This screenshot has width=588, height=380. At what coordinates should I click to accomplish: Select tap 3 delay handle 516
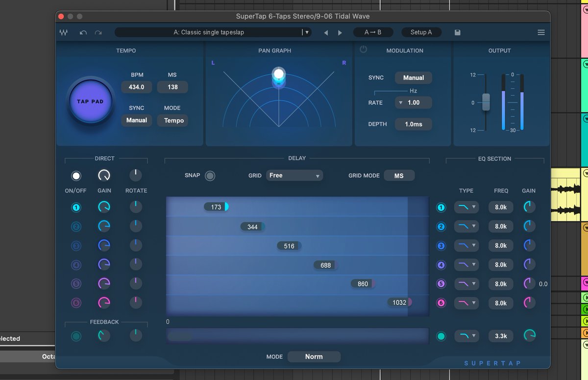(289, 246)
